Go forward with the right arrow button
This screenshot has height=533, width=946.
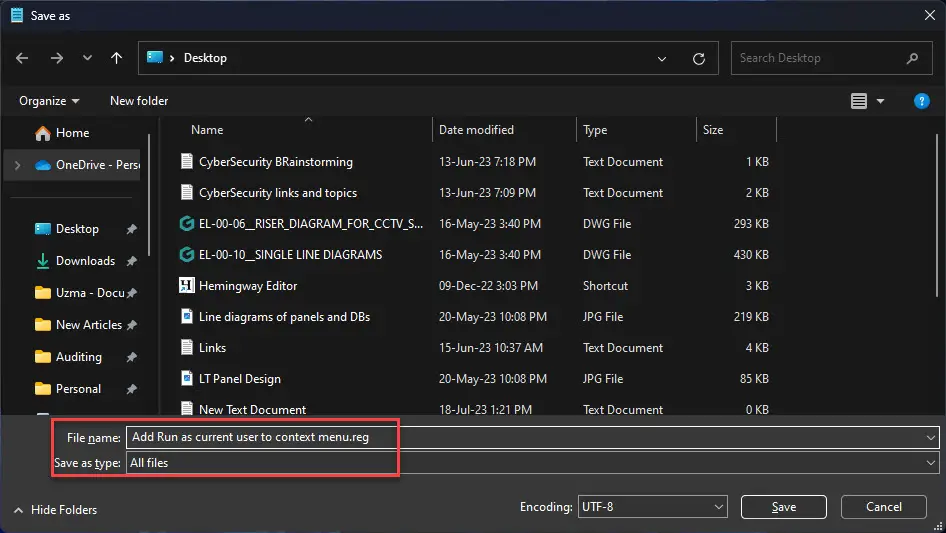click(x=57, y=58)
